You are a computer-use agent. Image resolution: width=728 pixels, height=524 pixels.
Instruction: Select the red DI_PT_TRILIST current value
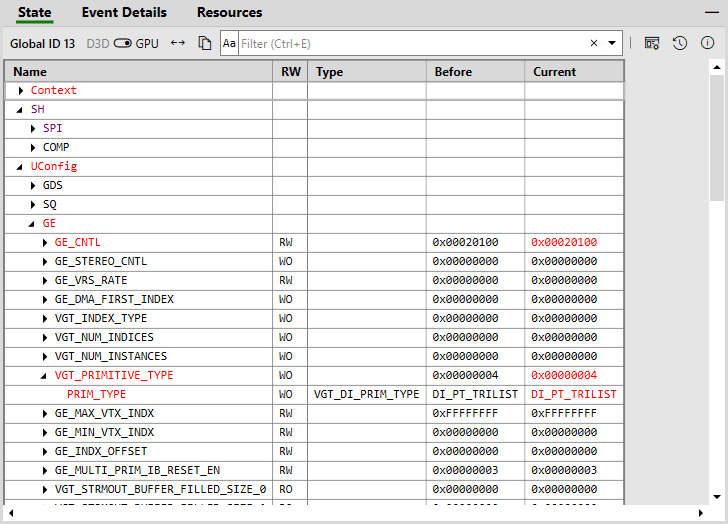[x=574, y=395]
